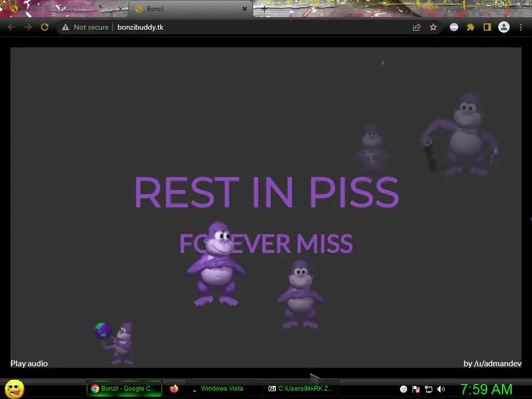Viewport: 532px width, 399px height.
Task: Click the Bonzi holding sunglasses
Action: [460, 135]
